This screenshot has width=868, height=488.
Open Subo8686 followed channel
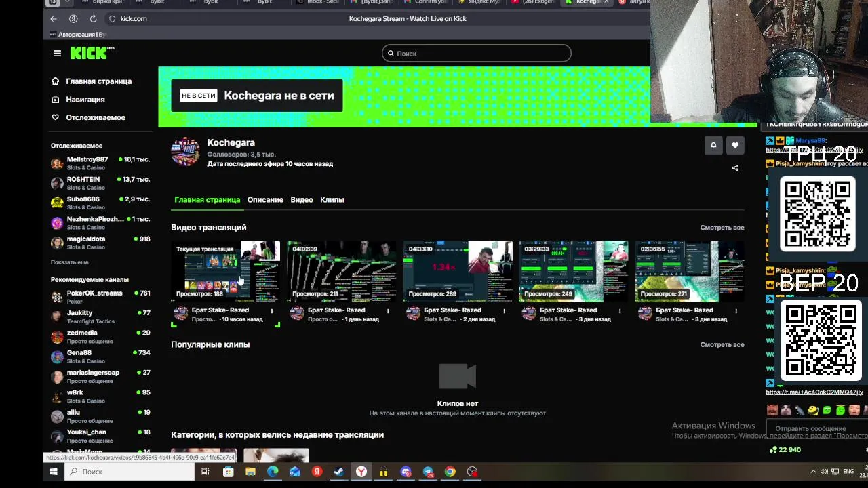(100, 203)
